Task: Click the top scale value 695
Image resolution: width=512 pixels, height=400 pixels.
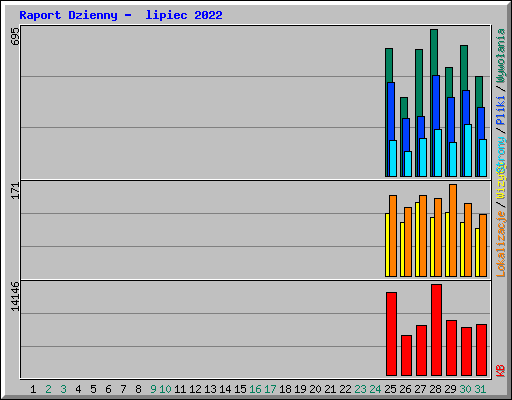Action: [x=15, y=37]
